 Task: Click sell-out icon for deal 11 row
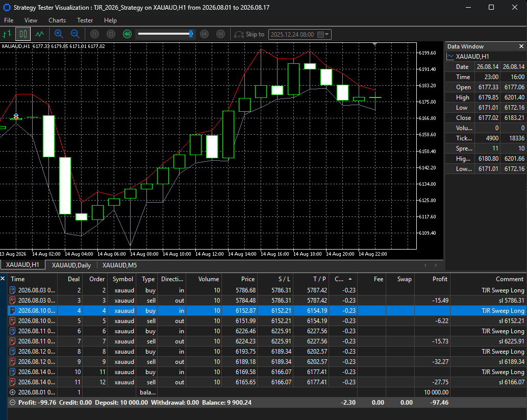12,382
